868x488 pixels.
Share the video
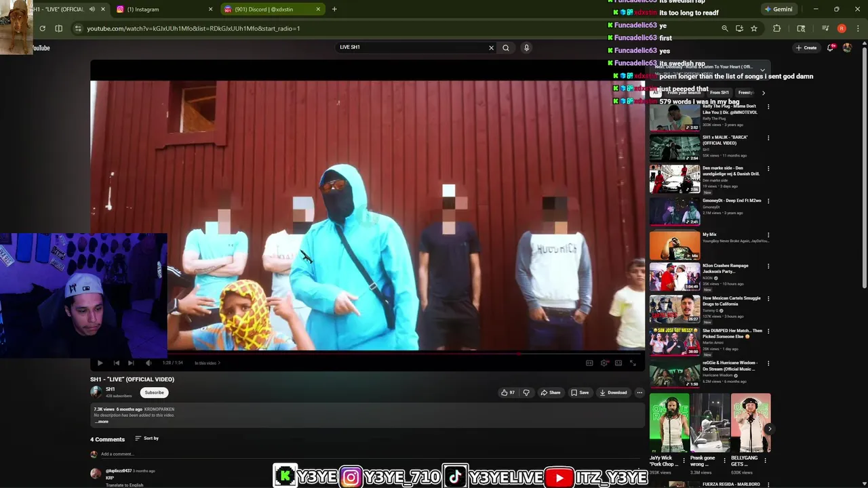(x=551, y=392)
